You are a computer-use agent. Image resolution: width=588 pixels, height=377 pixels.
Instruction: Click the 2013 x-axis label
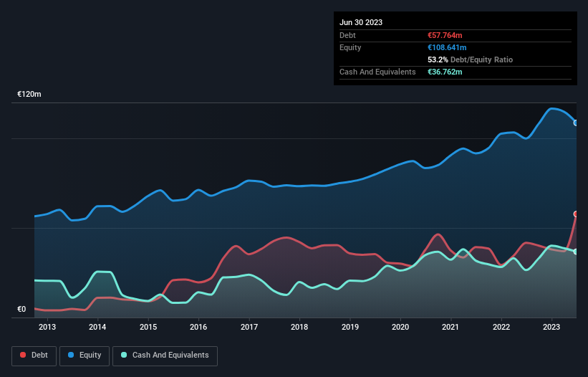tap(47, 327)
